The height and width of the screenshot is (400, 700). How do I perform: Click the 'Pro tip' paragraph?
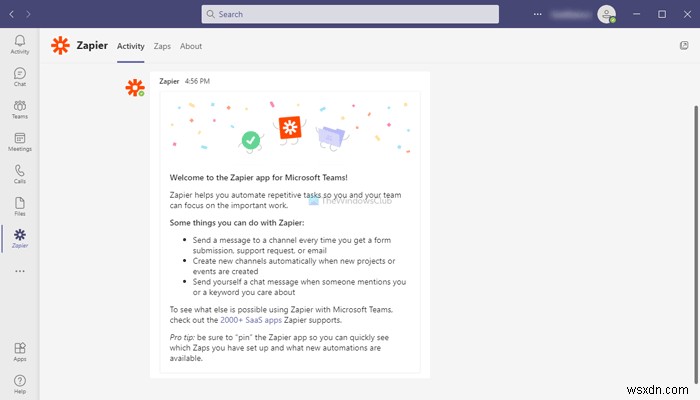coord(279,348)
